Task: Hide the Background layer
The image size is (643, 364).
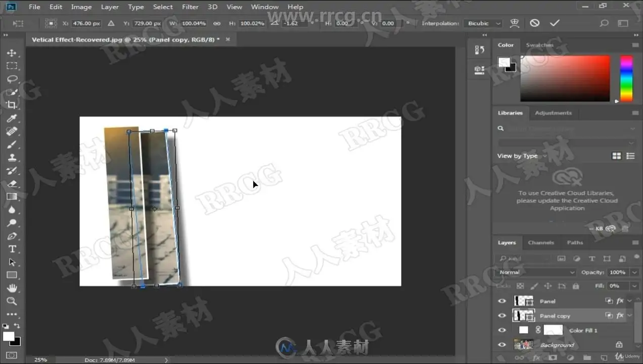Action: pos(502,345)
